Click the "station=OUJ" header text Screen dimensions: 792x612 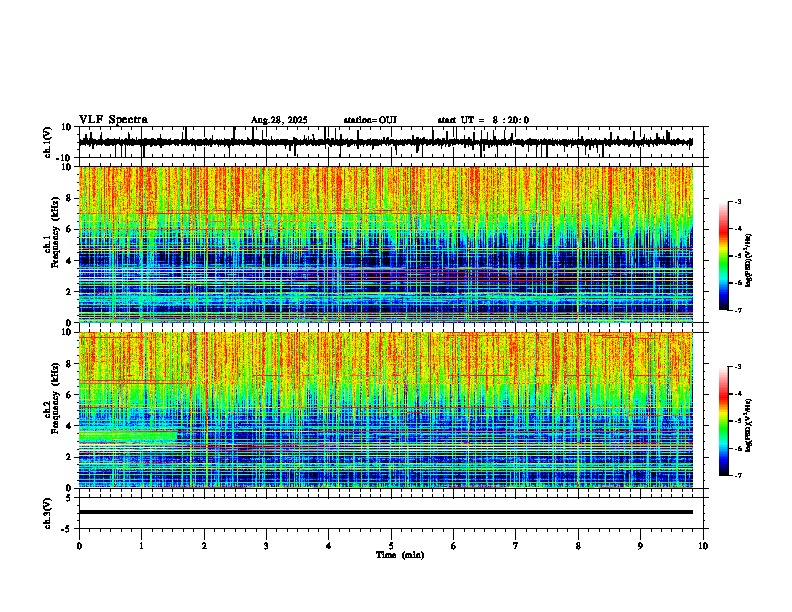click(370, 120)
